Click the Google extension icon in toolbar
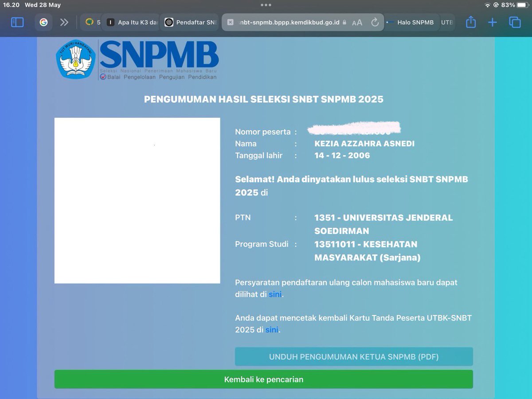 (43, 22)
